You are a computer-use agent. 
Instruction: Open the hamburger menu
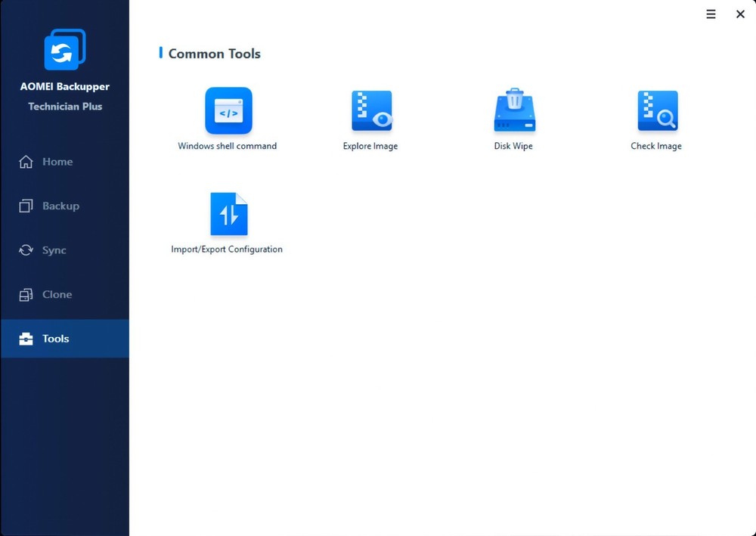coord(710,14)
